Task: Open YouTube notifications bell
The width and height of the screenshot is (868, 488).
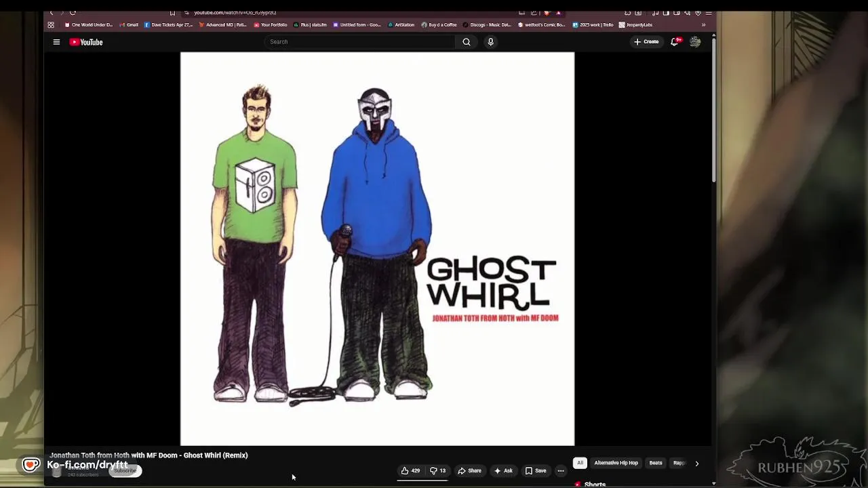Action: pyautogui.click(x=675, y=42)
